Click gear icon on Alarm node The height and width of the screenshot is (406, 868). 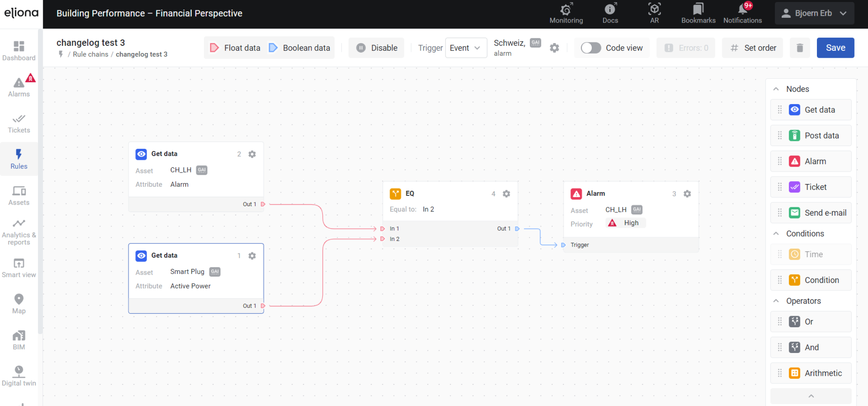687,194
